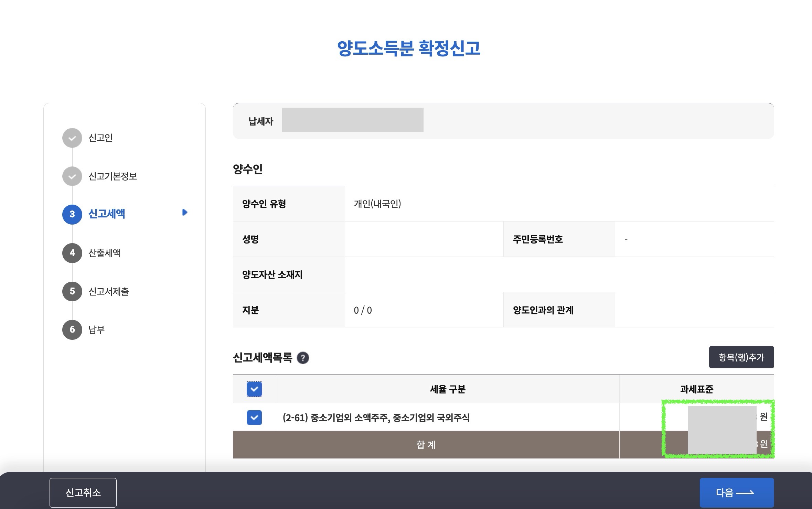Uncheck the (2-61) 중소기업외 소액주주 row checkbox
The image size is (812, 509).
click(x=254, y=418)
